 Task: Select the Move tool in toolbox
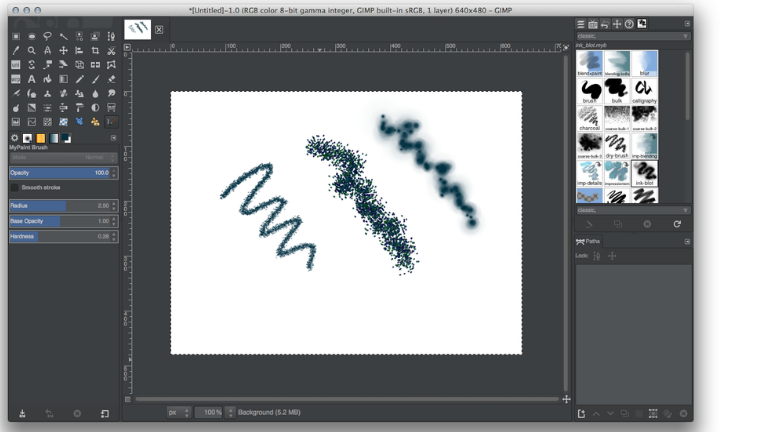coord(64,50)
